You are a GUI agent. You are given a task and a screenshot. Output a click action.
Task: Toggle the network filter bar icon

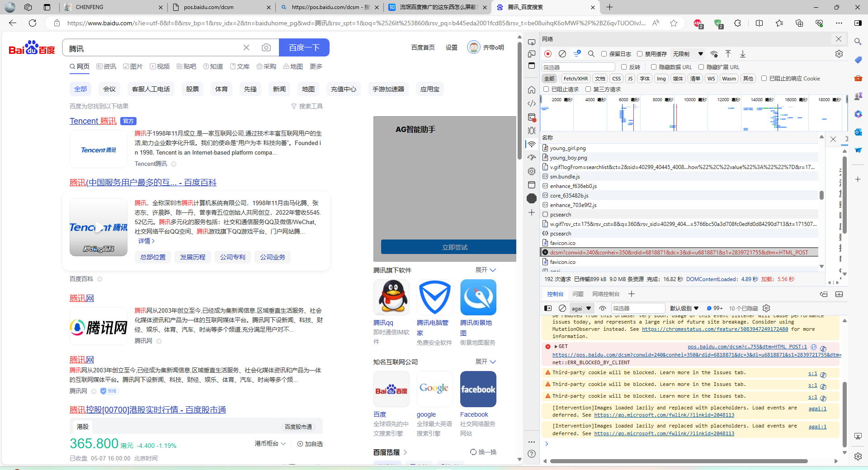coord(577,54)
